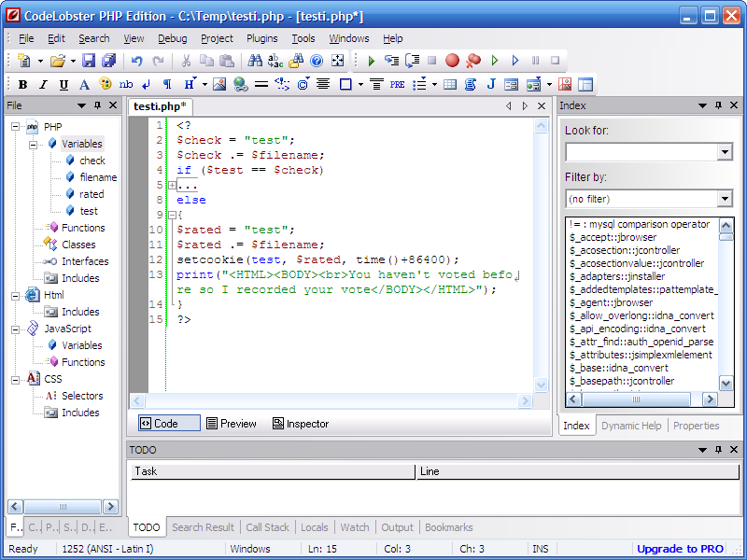Image resolution: width=747 pixels, height=560 pixels.
Task: Apply Bold formatting
Action: tap(22, 85)
